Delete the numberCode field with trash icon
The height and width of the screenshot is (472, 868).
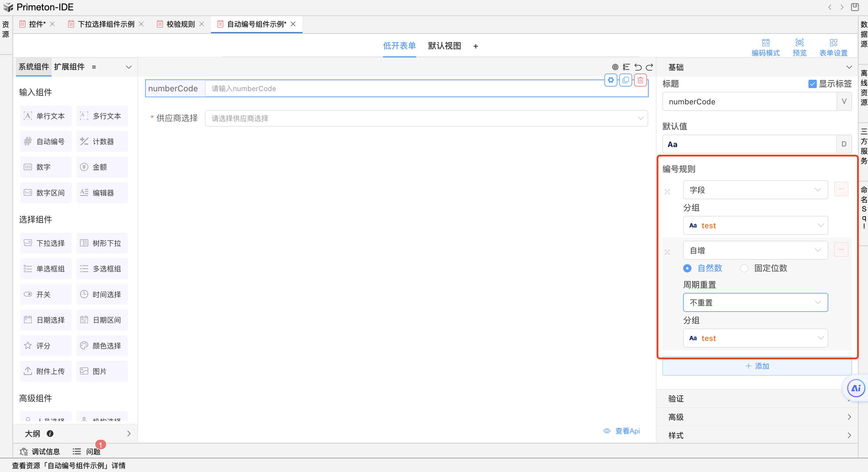640,80
